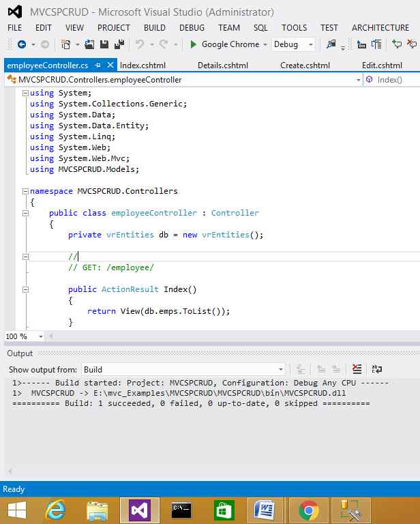This screenshot has height=524, width=420.
Task: Open the SQL menu
Action: 260,28
